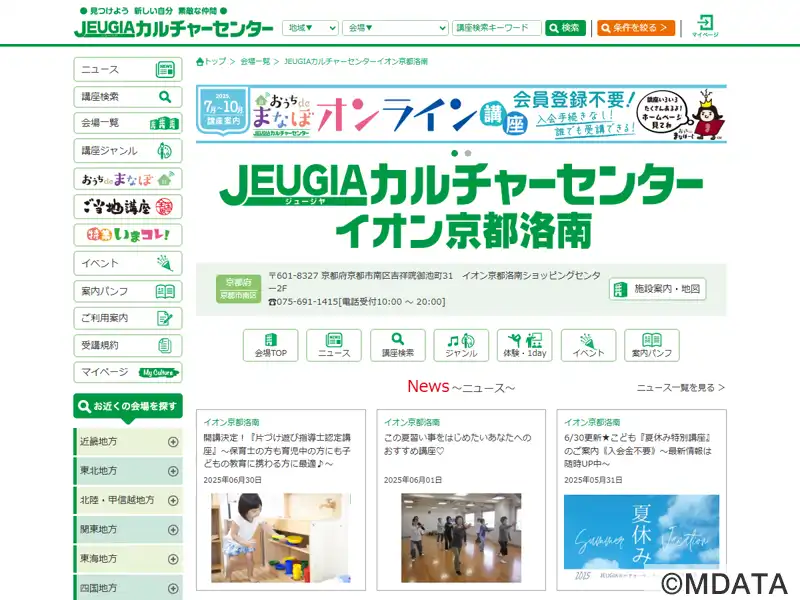Click the お近くの会場を探す header

click(128, 407)
